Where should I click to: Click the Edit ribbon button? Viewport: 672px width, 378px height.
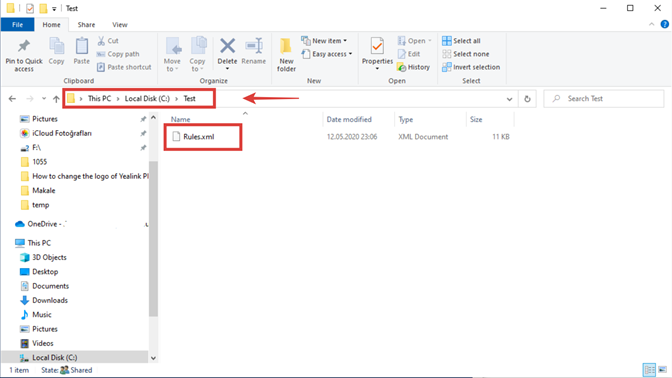pyautogui.click(x=409, y=54)
